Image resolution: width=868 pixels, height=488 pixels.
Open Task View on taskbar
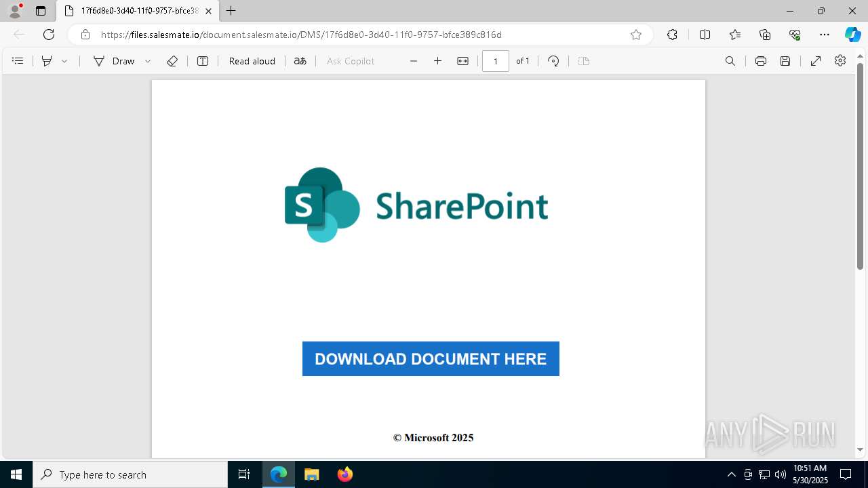tap(244, 474)
